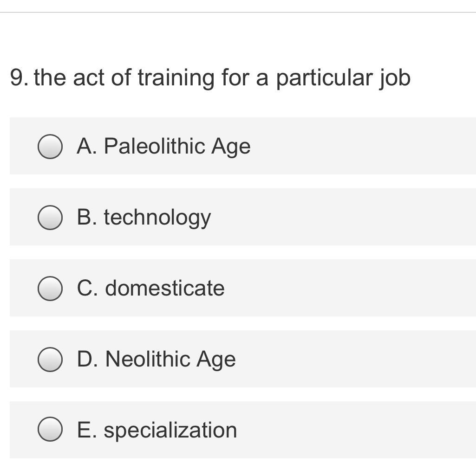Image resolution: width=476 pixels, height=476 pixels.
Task: Click the letter "E." option prefix
Action: point(86,430)
